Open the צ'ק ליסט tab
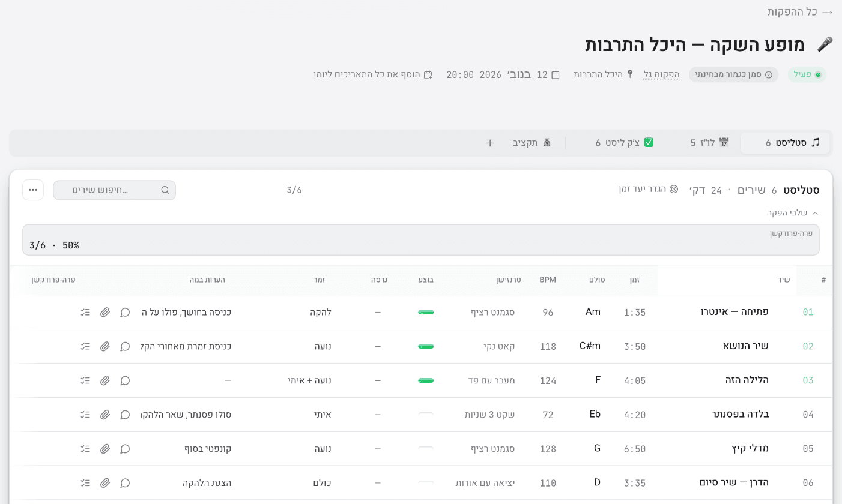Image resolution: width=842 pixels, height=504 pixels. (x=625, y=143)
